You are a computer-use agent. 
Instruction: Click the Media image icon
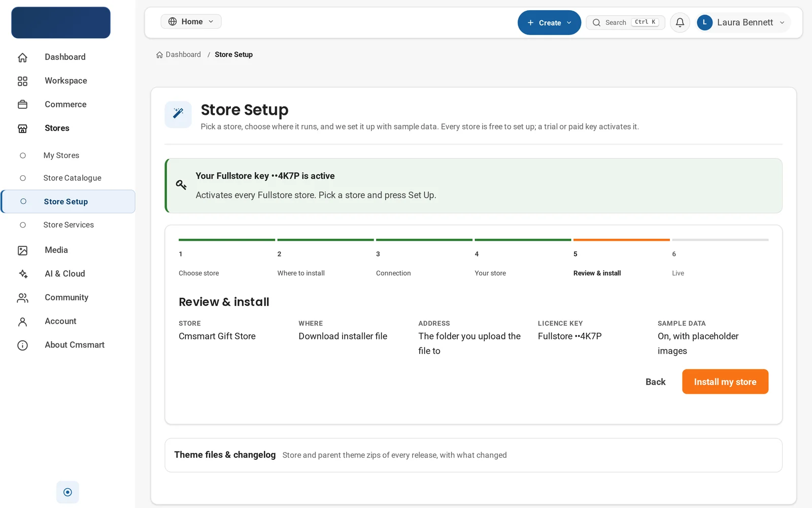click(x=22, y=250)
